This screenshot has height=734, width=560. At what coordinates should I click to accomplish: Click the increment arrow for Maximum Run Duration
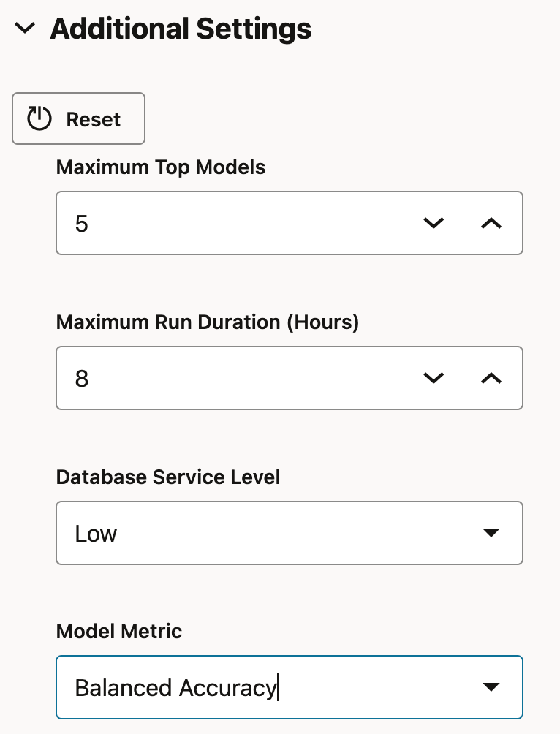point(491,378)
